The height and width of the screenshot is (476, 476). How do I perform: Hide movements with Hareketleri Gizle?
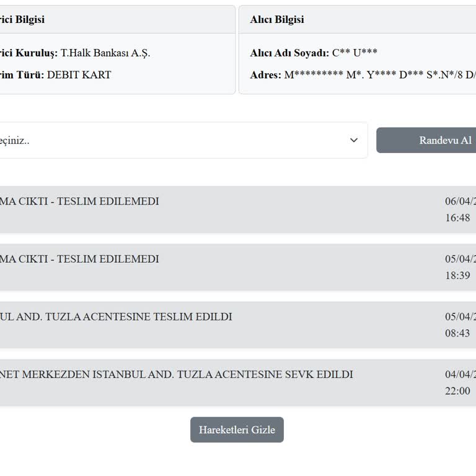pos(237,430)
